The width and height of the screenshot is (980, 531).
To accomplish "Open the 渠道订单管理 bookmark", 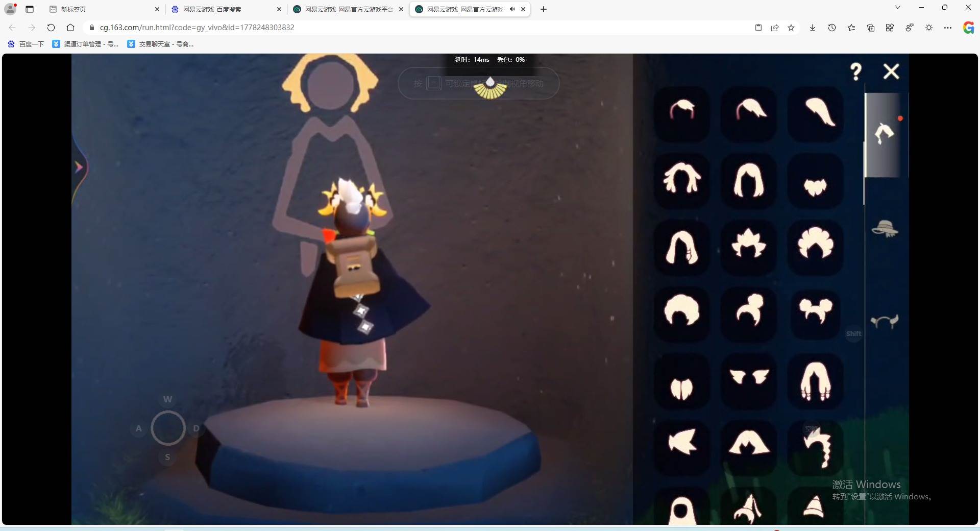I will tap(86, 44).
